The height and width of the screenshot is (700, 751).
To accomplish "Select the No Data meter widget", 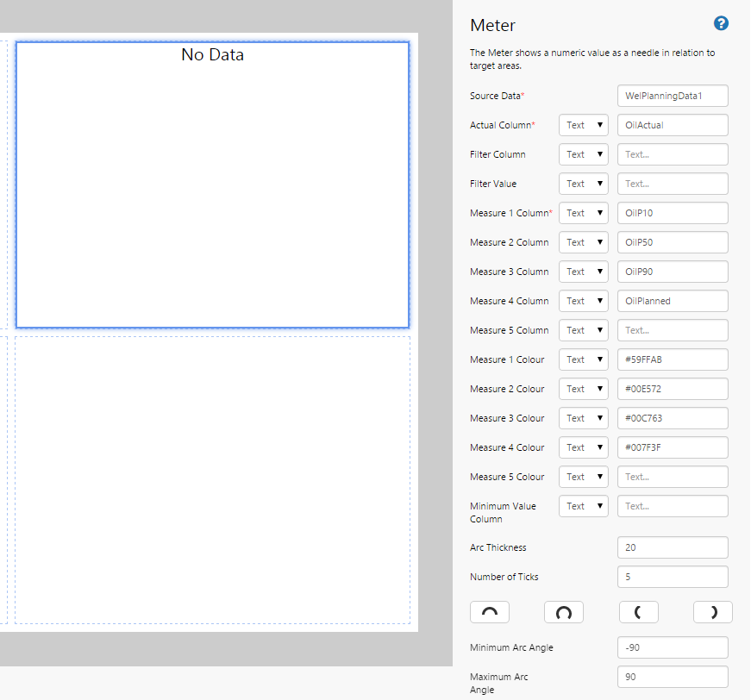I will [x=212, y=184].
